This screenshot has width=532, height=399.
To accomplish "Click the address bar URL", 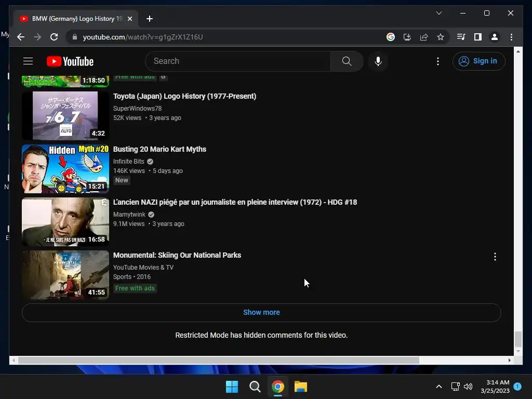I will pos(143,37).
